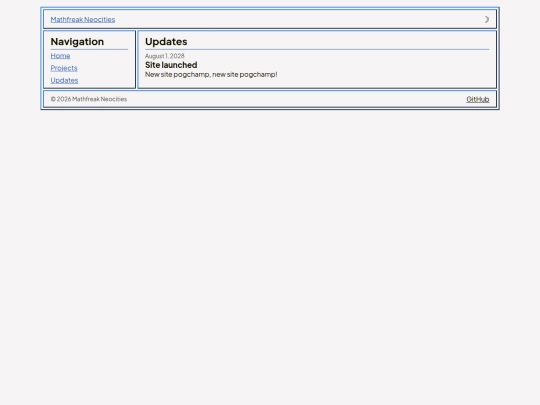This screenshot has height=405, width=540.
Task: Click the August 1, 2028 date
Action: pyautogui.click(x=165, y=56)
